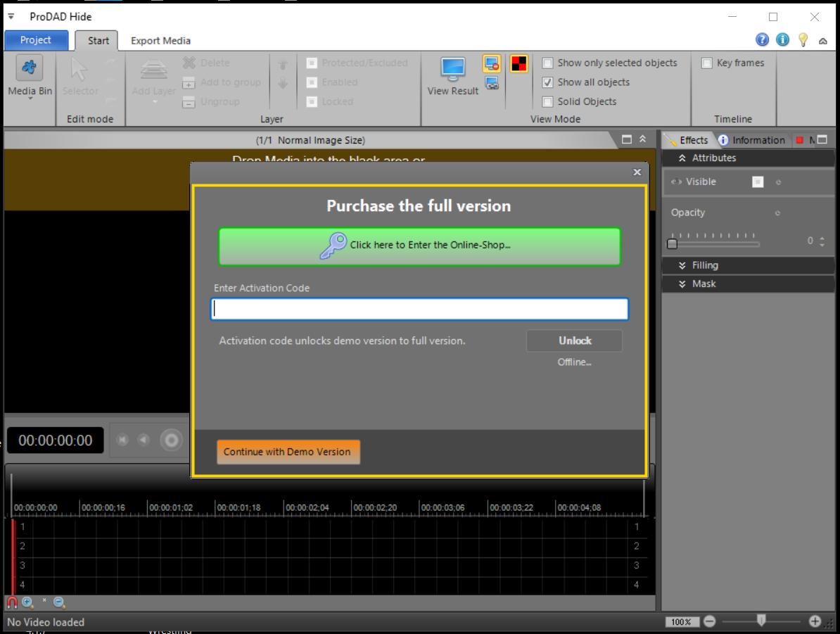Open the Project tab
Image resolution: width=840 pixels, height=634 pixels.
click(36, 40)
